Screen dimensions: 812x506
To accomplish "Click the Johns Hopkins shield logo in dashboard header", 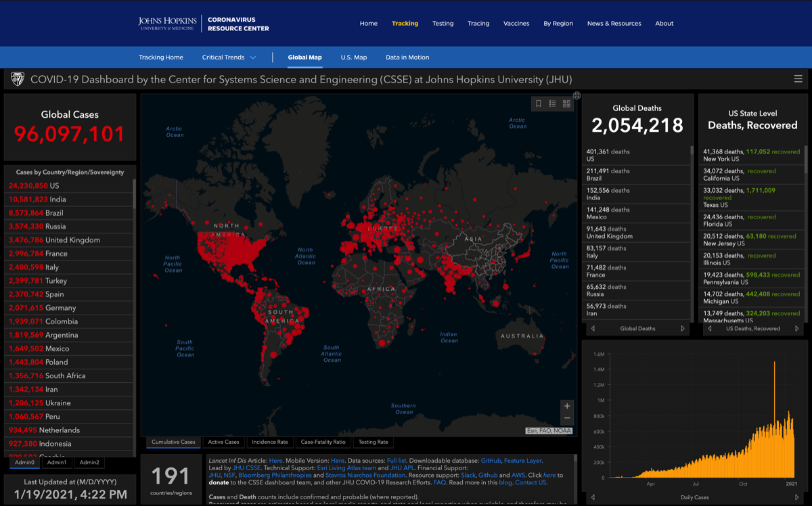I will pyautogui.click(x=18, y=79).
